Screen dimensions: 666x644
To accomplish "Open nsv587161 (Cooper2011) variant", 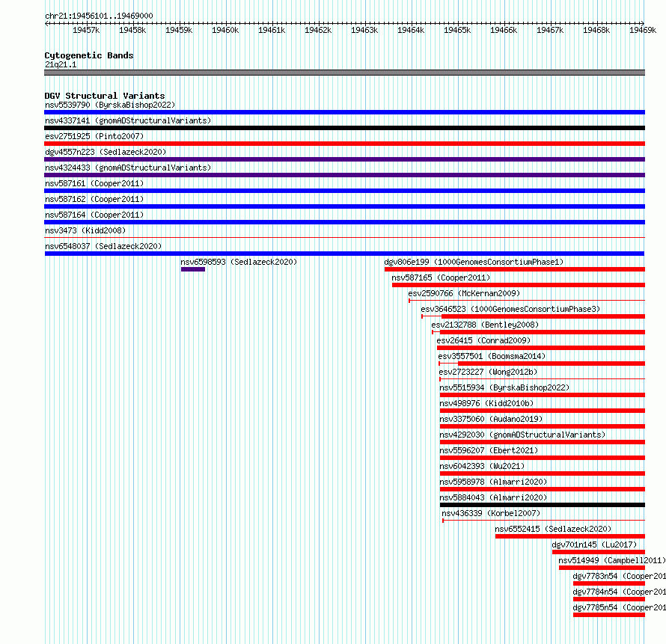I will (94, 183).
